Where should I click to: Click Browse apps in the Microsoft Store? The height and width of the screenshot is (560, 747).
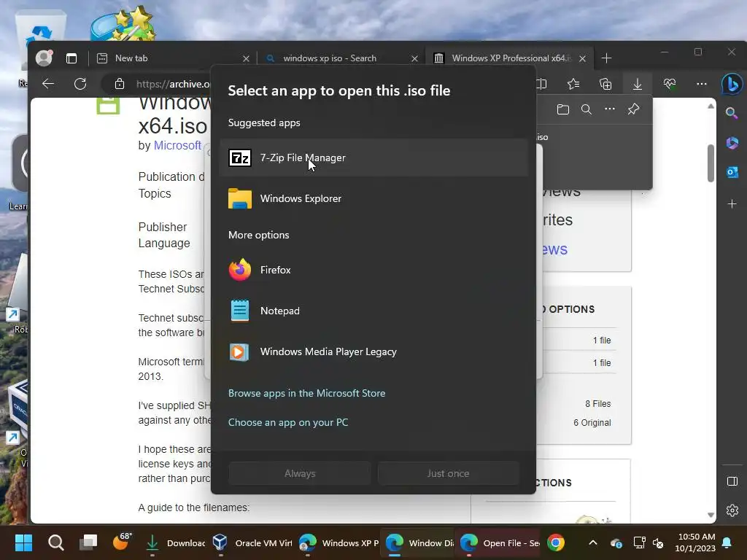point(306,393)
